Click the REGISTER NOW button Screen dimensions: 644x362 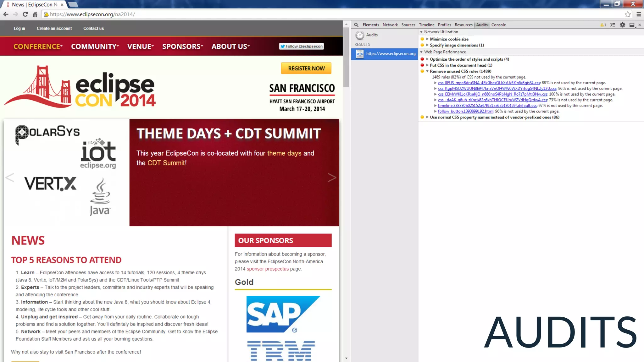tap(306, 68)
